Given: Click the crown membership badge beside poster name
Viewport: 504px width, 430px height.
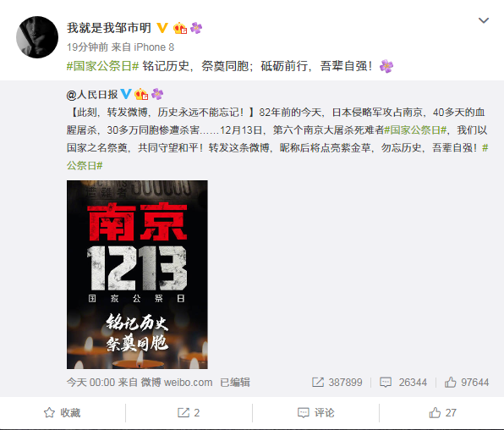Looking at the screenshot, I should 180,28.
